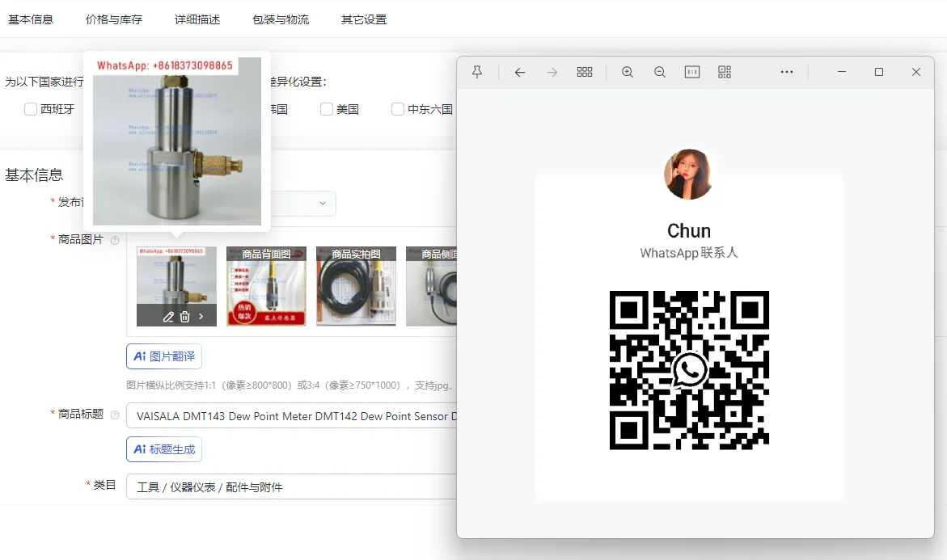
Task: Tick the 中东六国 checkbox
Action: (x=398, y=109)
